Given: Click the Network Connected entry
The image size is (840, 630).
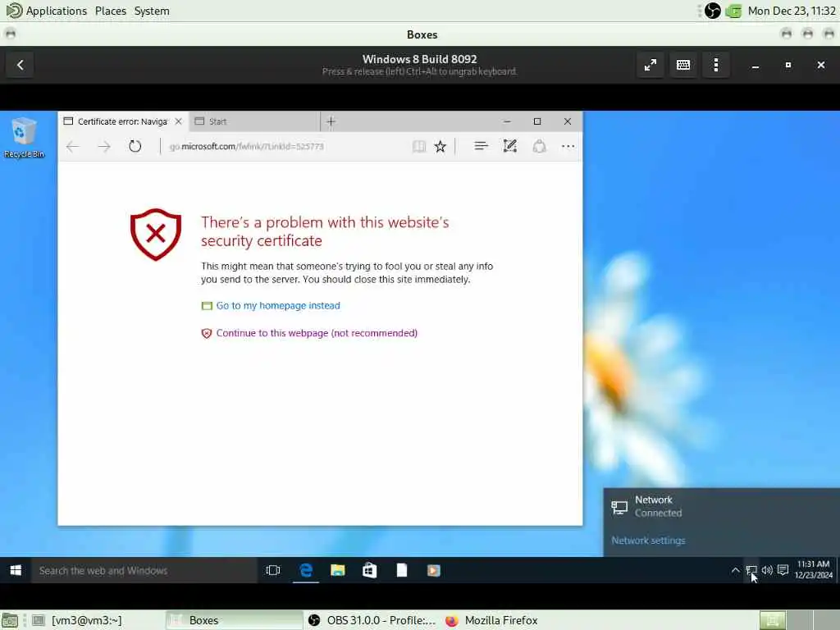Looking at the screenshot, I should tap(721, 506).
